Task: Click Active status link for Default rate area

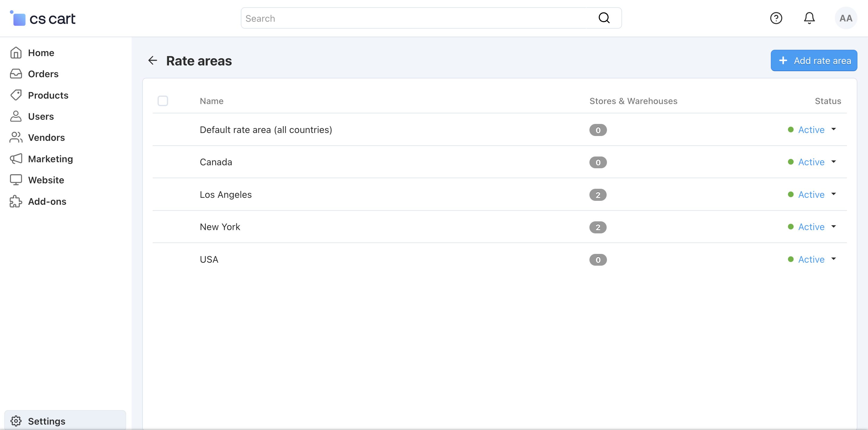Action: pos(811,130)
